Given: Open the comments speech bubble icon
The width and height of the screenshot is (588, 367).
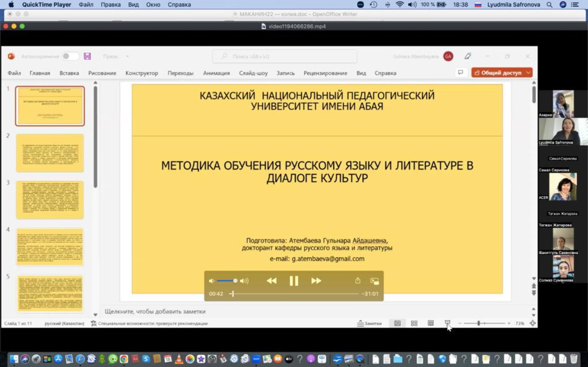Looking at the screenshot, I should pos(461,72).
